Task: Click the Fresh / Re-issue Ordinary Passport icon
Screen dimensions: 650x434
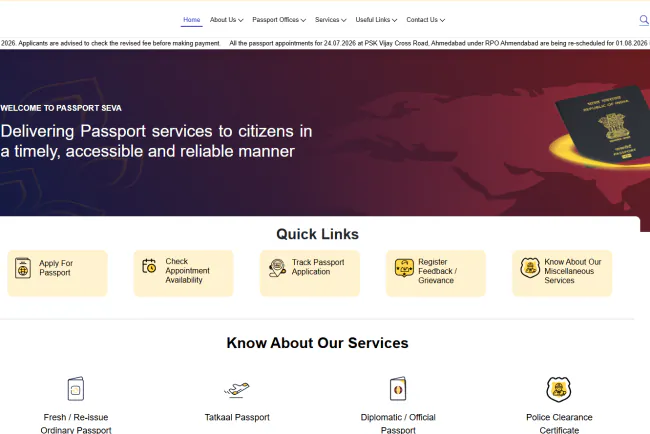Action: coord(76,388)
